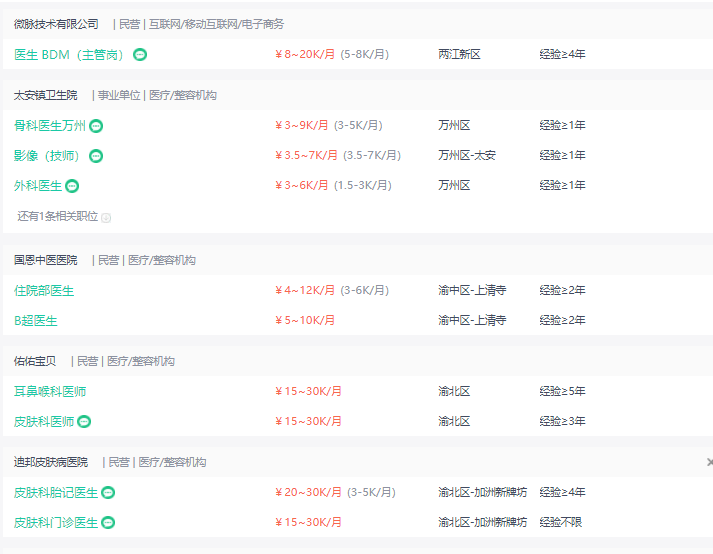Open B超医生 job posting
Screen dimensions: 713x554
pos(36,321)
